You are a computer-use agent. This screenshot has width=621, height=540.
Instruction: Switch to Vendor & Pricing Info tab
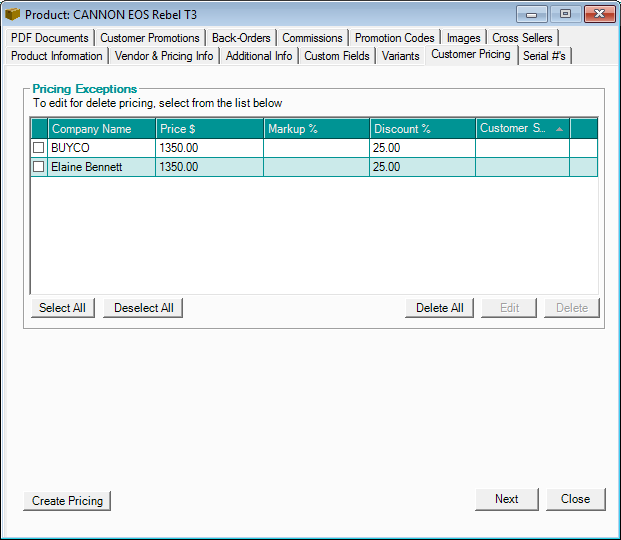[x=164, y=56]
